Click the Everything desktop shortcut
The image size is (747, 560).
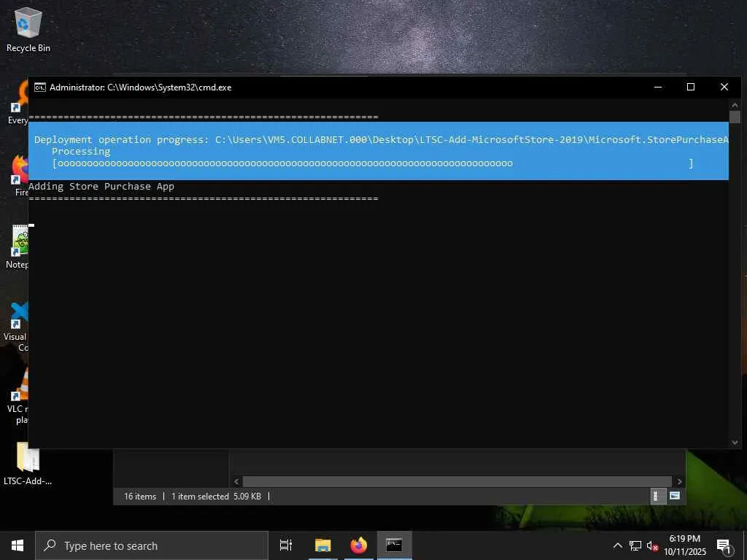pyautogui.click(x=19, y=102)
